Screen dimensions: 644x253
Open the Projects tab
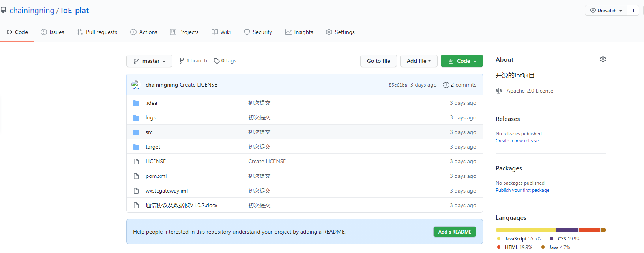click(x=184, y=32)
